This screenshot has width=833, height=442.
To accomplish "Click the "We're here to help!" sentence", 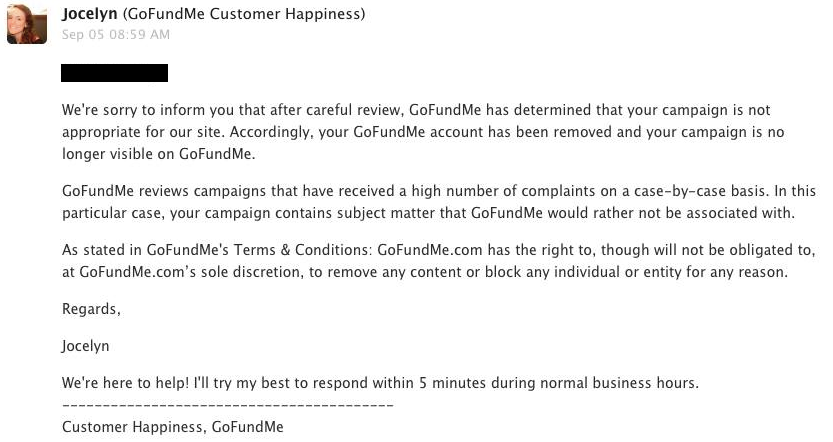I will click(125, 383).
